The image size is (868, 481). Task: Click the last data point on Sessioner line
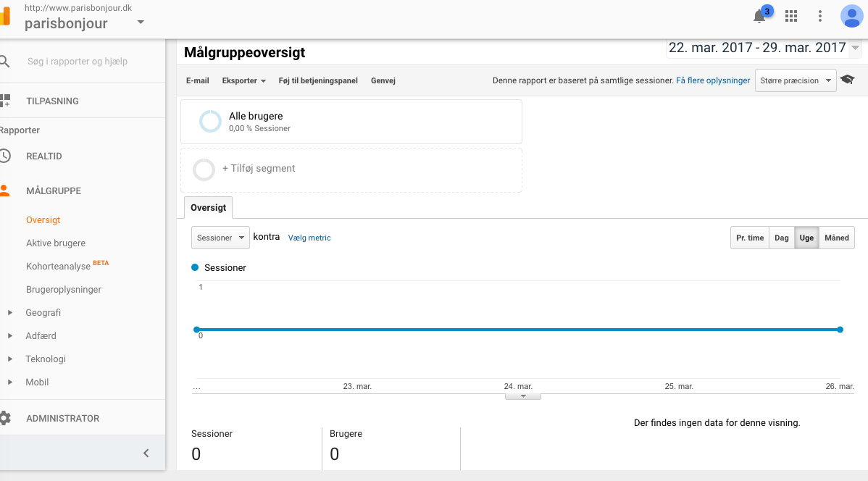click(x=840, y=330)
